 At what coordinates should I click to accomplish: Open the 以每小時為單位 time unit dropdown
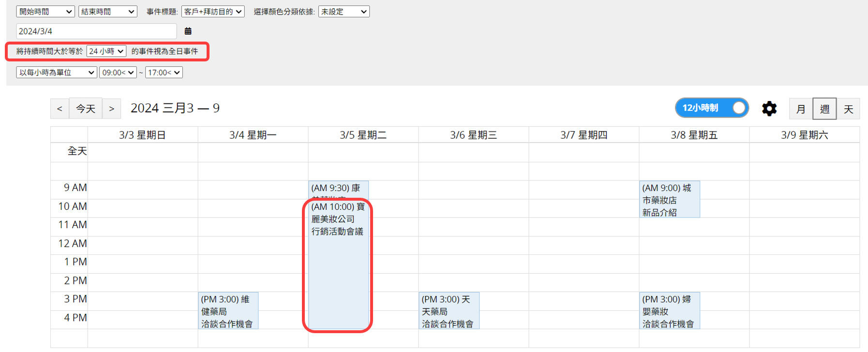point(57,73)
